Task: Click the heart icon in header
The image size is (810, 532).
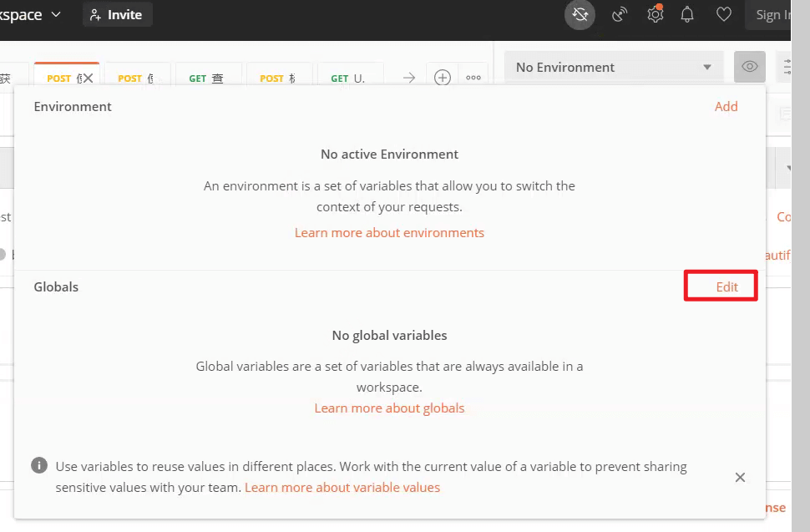Action: (x=724, y=15)
